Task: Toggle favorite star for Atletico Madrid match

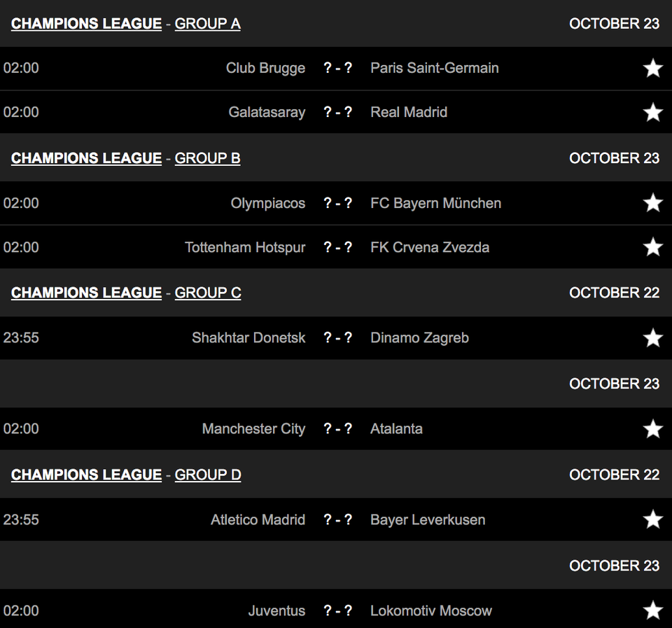Action: (x=652, y=519)
